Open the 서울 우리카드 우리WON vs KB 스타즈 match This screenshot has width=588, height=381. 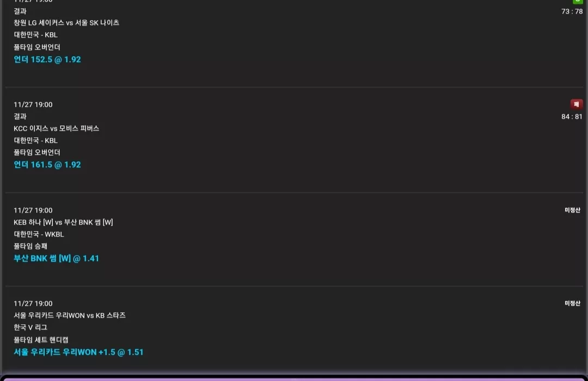point(69,315)
